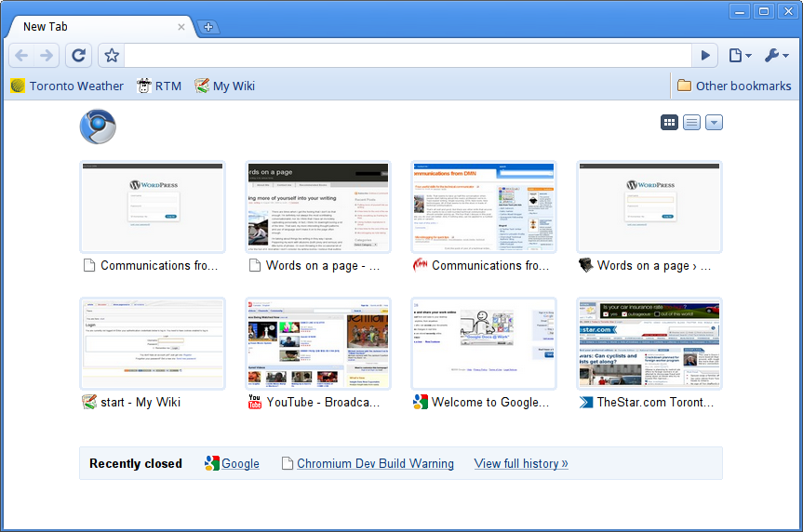Open the Toronto Weather bookmark

[66, 86]
